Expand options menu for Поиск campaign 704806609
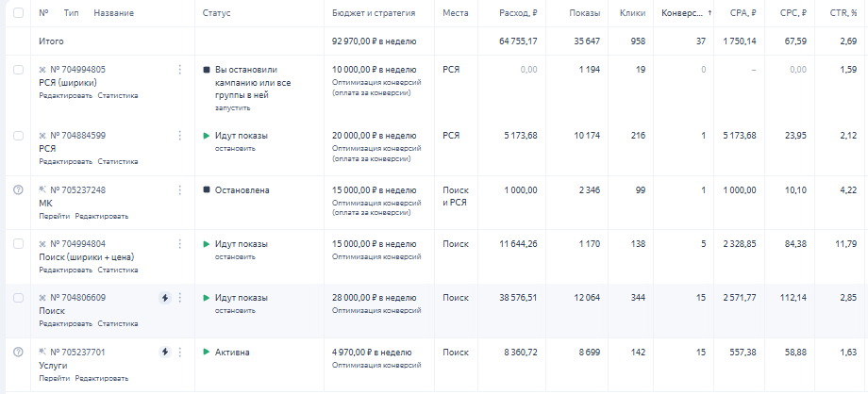This screenshot has height=394, width=868. tap(179, 298)
